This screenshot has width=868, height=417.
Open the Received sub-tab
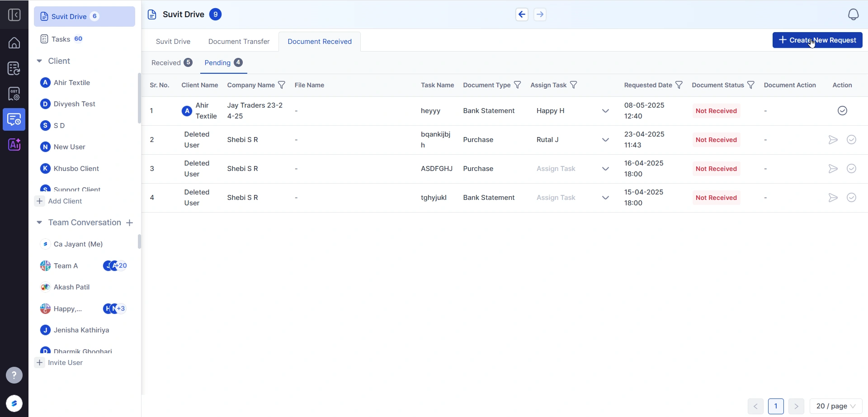point(172,63)
